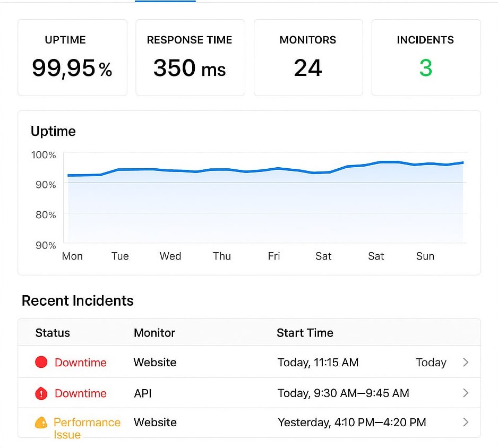Image resolution: width=498 pixels, height=448 pixels.
Task: Sort incidents by Start Time header
Action: 305,333
